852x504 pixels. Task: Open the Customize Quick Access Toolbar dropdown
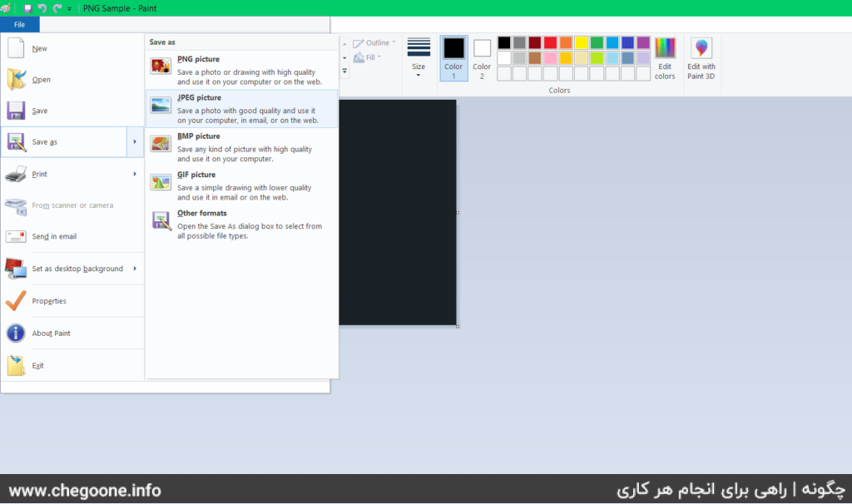[x=70, y=8]
